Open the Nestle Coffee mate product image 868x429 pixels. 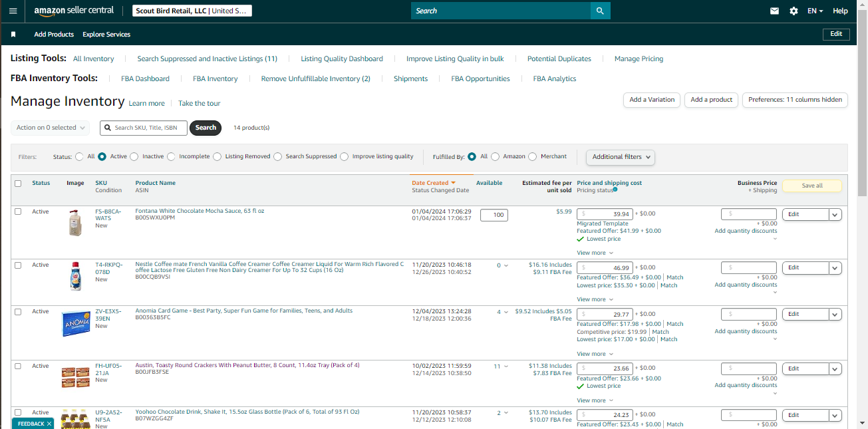pyautogui.click(x=76, y=276)
